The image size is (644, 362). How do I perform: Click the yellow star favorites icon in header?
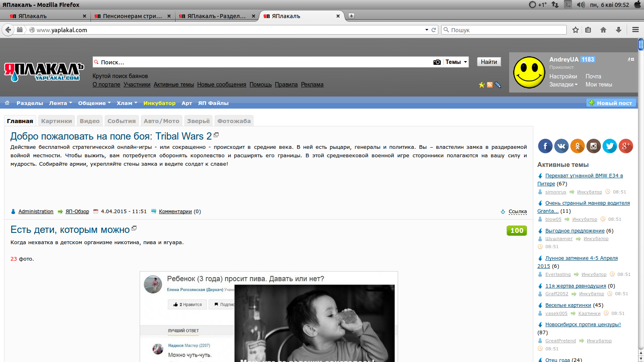pos(482,85)
